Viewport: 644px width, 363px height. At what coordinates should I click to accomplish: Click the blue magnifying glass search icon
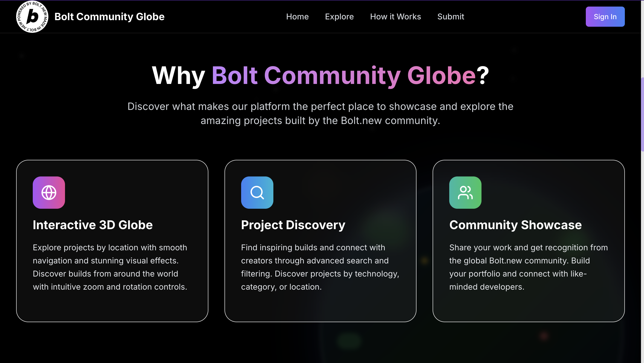point(257,193)
